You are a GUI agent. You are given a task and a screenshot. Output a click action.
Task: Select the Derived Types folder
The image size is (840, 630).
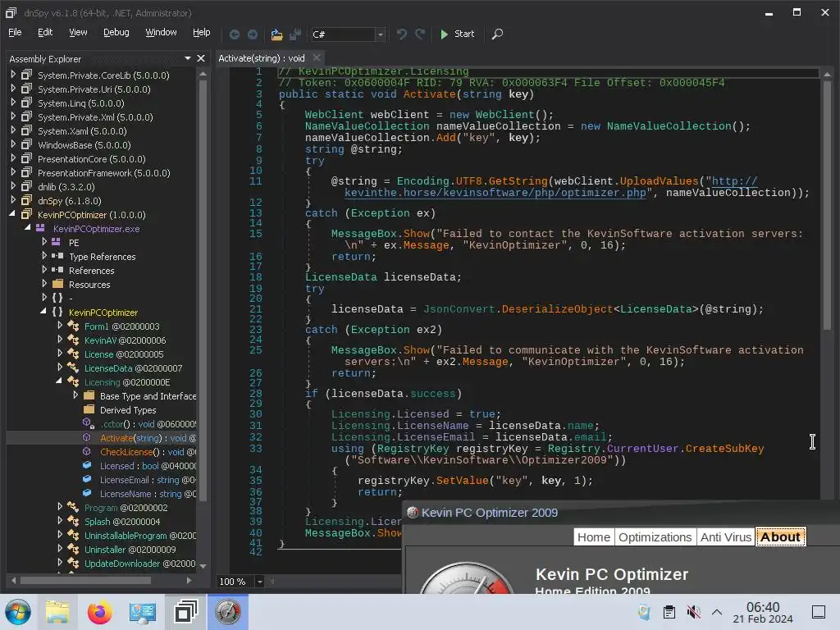click(128, 410)
